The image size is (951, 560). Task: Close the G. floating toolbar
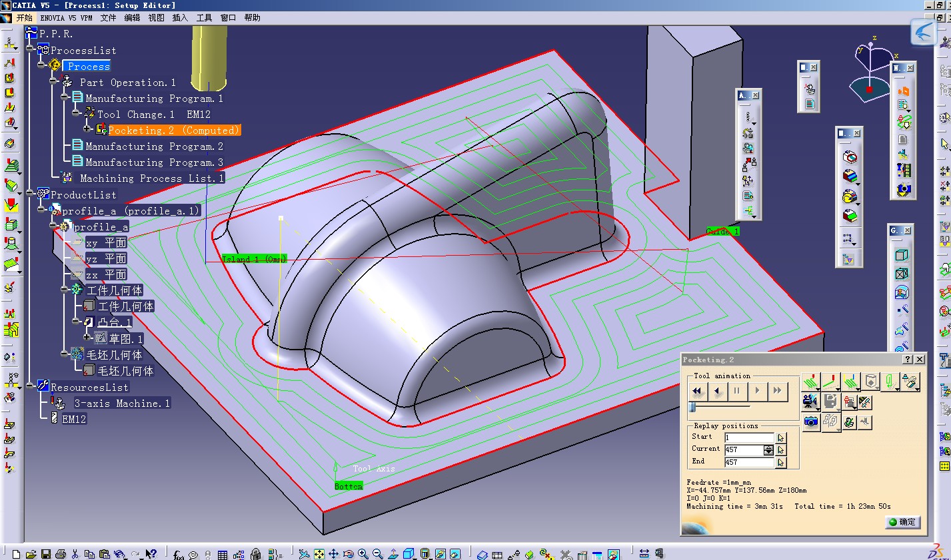(x=908, y=230)
